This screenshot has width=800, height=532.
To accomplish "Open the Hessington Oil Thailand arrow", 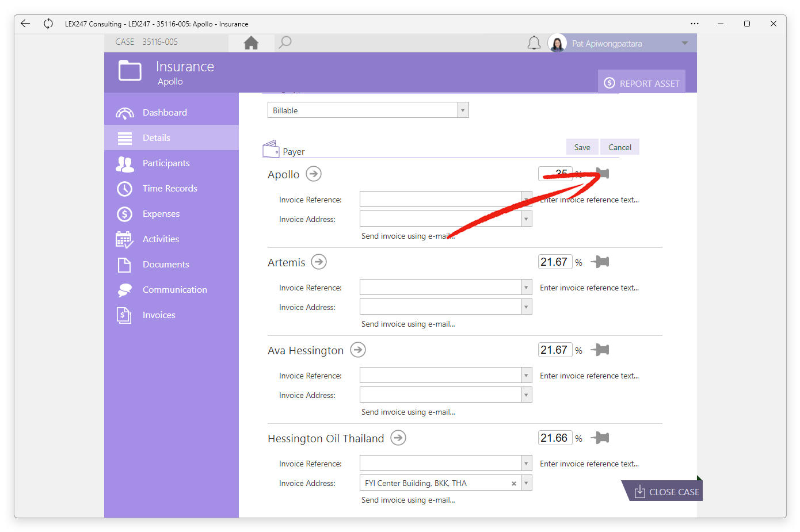I will pyautogui.click(x=398, y=438).
